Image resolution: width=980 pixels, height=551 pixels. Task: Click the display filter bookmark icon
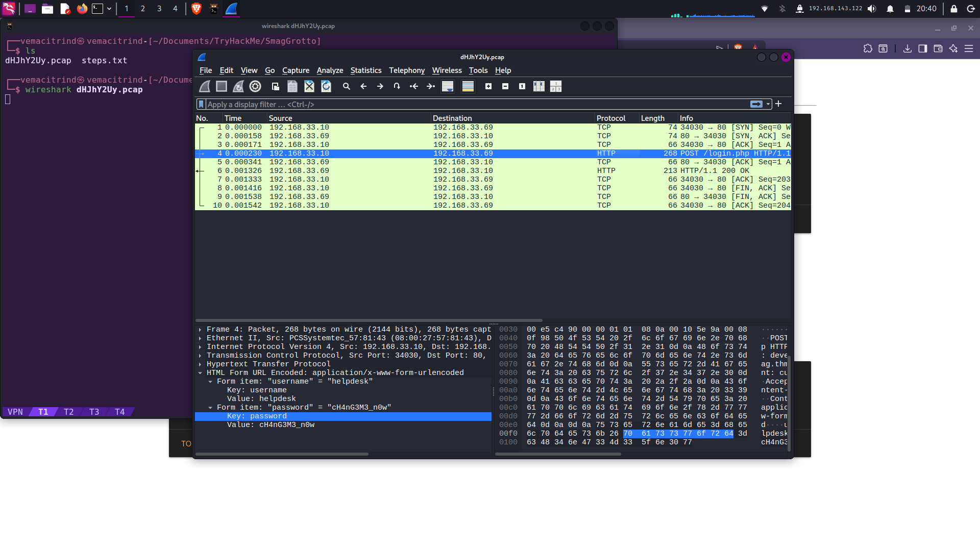pyautogui.click(x=202, y=104)
